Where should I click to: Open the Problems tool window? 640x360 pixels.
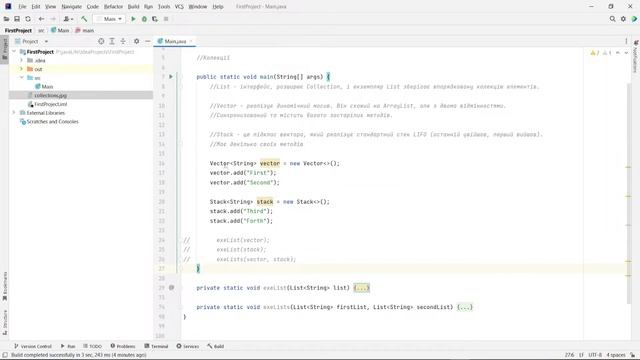[123, 346]
